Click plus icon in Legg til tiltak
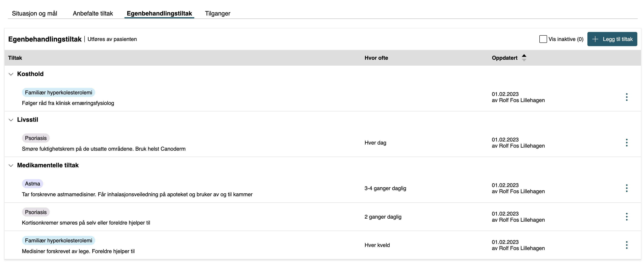This screenshot has height=268, width=644. [595, 39]
